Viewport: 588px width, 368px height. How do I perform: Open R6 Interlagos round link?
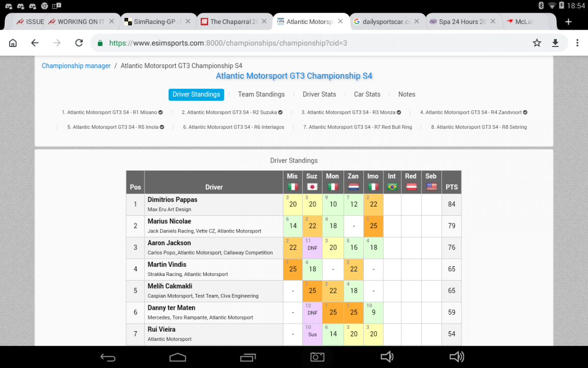[x=233, y=127]
